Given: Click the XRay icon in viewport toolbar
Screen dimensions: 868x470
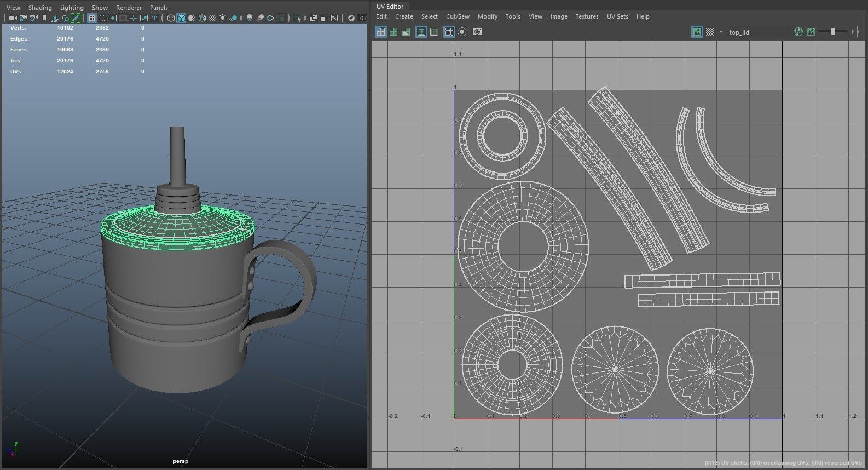Looking at the screenshot, I should [x=313, y=18].
